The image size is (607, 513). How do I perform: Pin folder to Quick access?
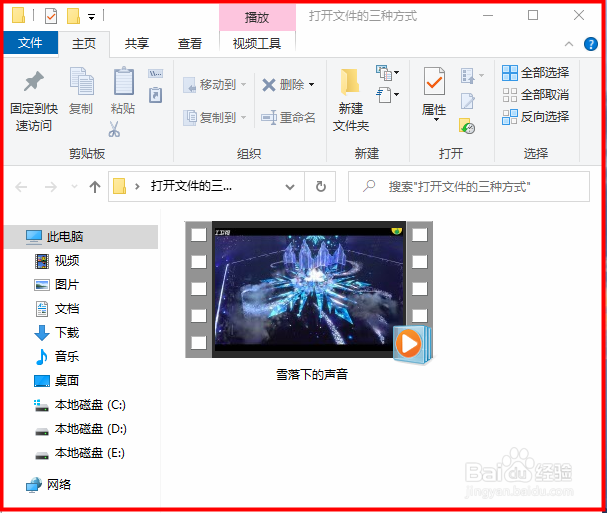pos(34,101)
